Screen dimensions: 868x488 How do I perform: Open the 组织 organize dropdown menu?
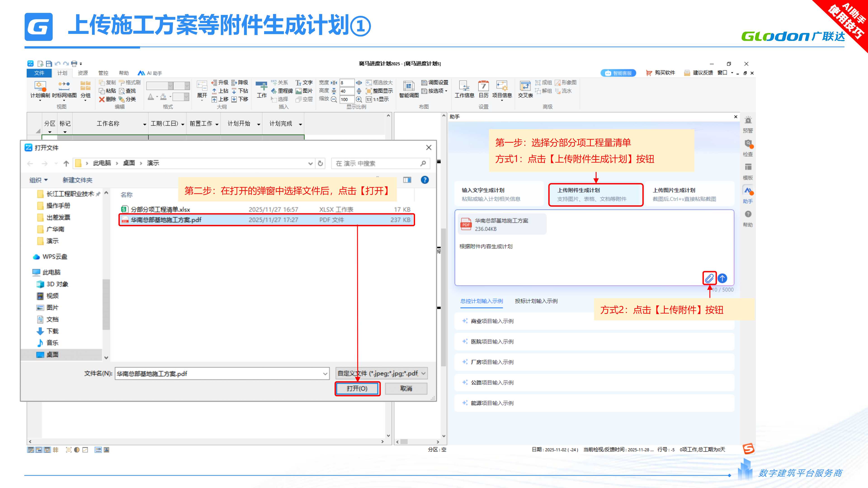tap(38, 180)
